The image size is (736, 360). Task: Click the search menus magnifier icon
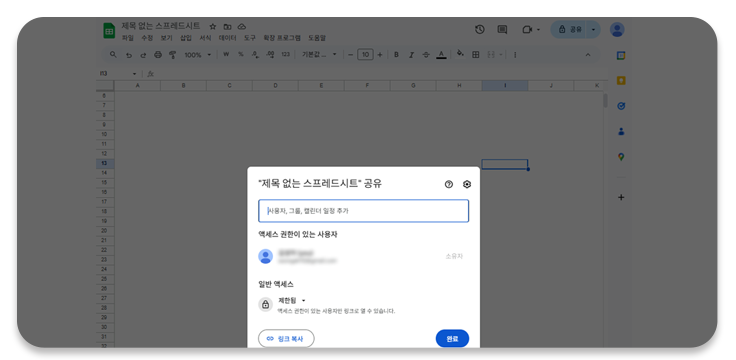[x=113, y=54]
